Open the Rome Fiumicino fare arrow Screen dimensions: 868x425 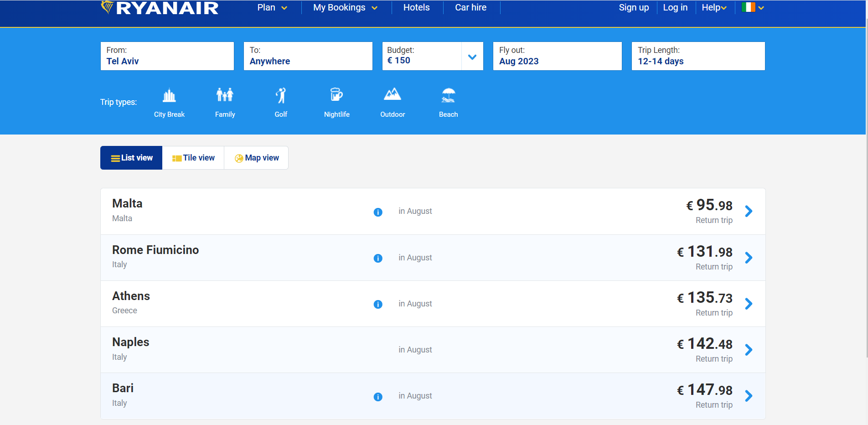[749, 258]
